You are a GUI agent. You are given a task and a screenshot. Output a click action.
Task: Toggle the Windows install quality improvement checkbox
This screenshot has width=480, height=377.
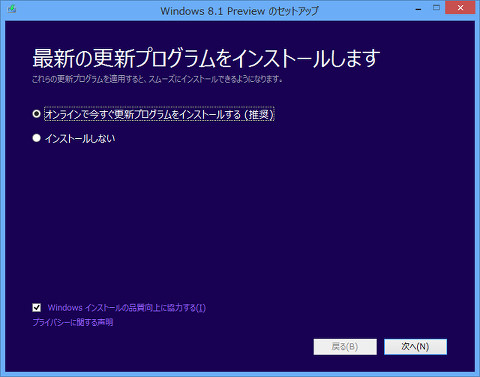click(x=37, y=307)
